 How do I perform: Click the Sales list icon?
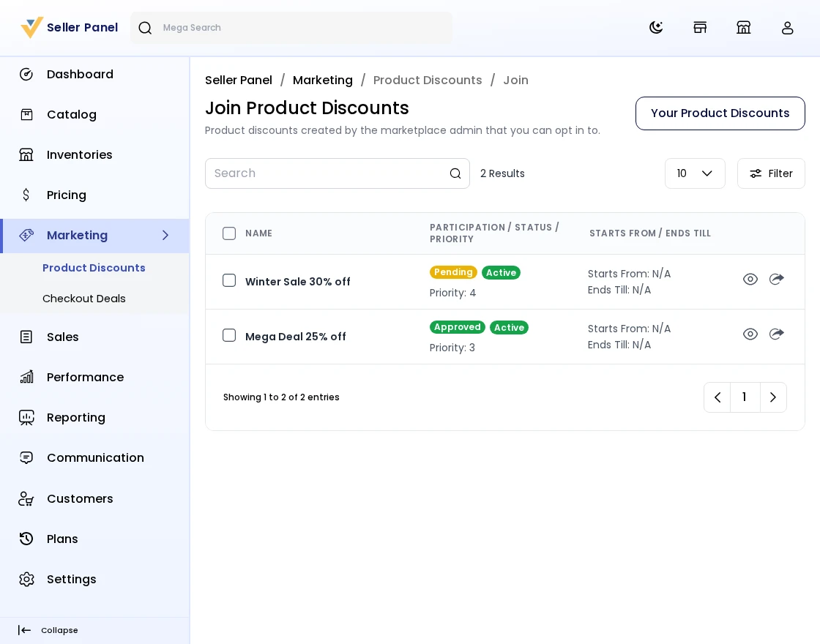[x=26, y=337]
